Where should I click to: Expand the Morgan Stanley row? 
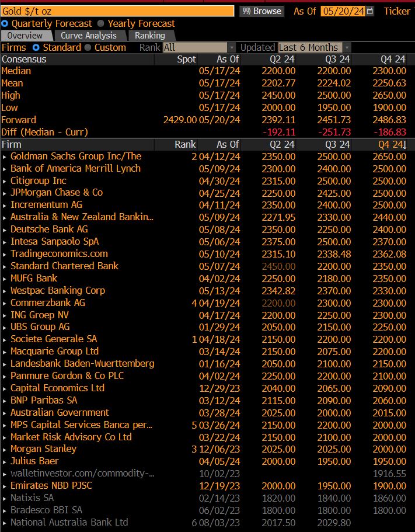[x=5, y=450]
